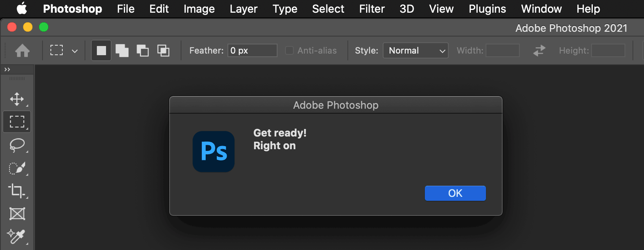
Task: Select the Lasso tool
Action: coord(17,145)
